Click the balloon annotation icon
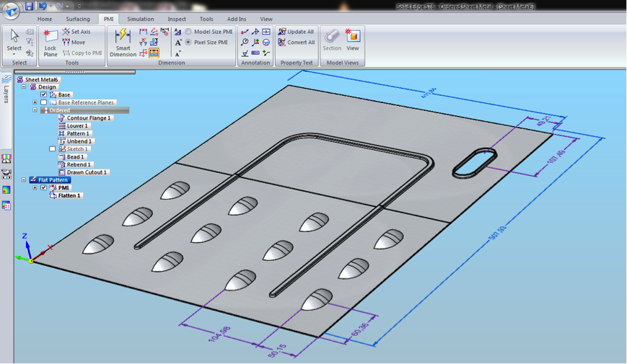The height and width of the screenshot is (364, 627). [245, 43]
